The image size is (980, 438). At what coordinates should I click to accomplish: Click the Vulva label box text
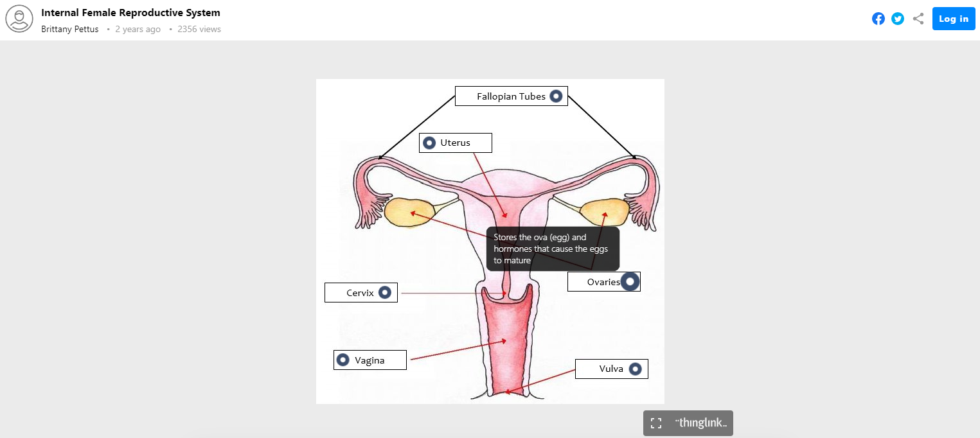[x=611, y=369]
